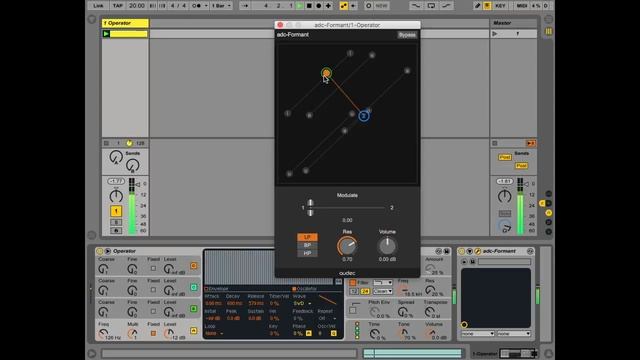
Task: Click the Follow arrow icon
Action: click(244, 6)
